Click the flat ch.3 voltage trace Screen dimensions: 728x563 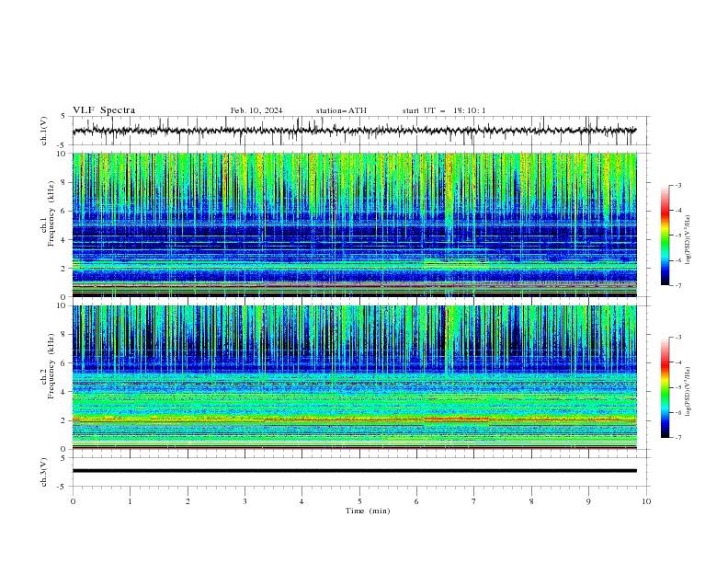[354, 471]
